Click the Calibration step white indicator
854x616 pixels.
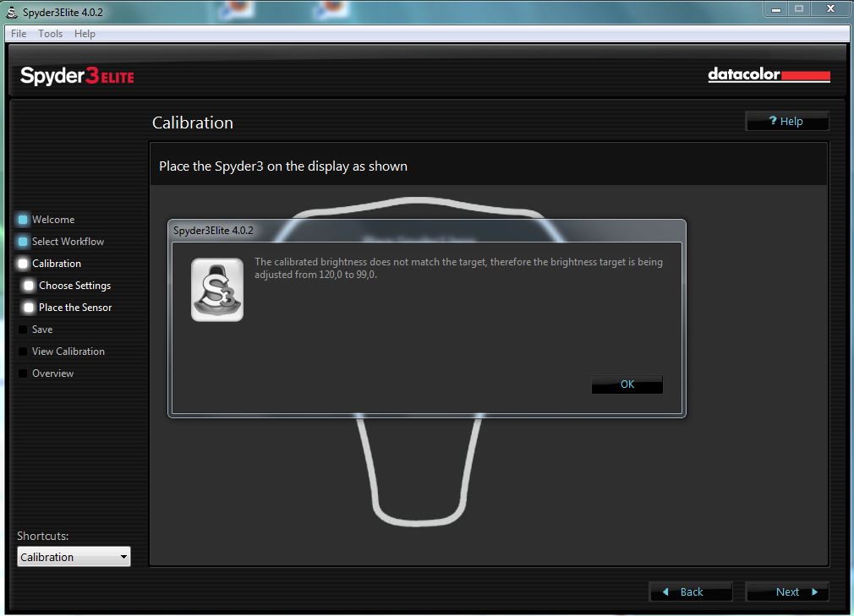point(23,264)
